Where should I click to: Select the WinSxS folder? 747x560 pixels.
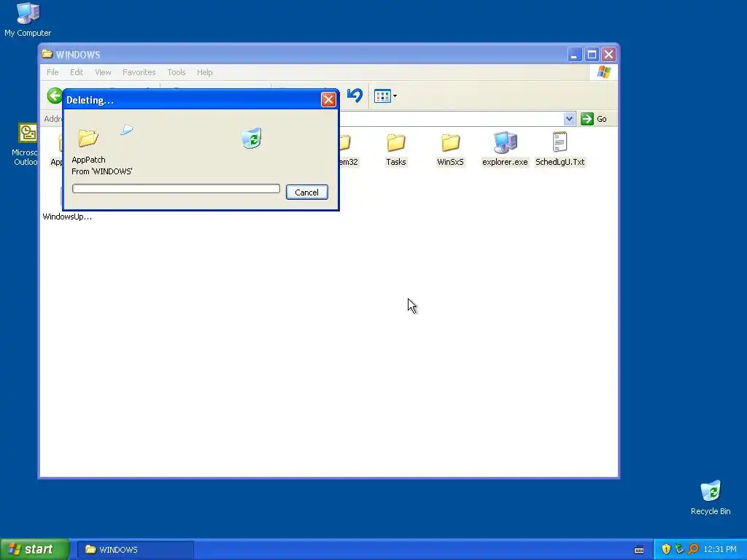tap(450, 149)
